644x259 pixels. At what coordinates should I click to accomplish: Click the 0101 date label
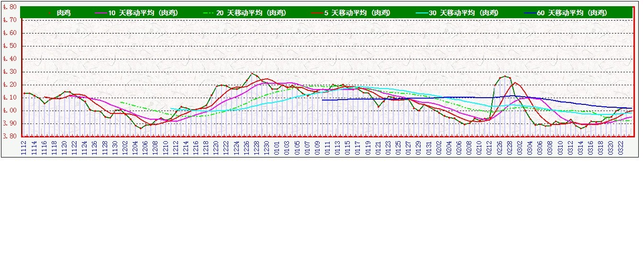point(276,146)
